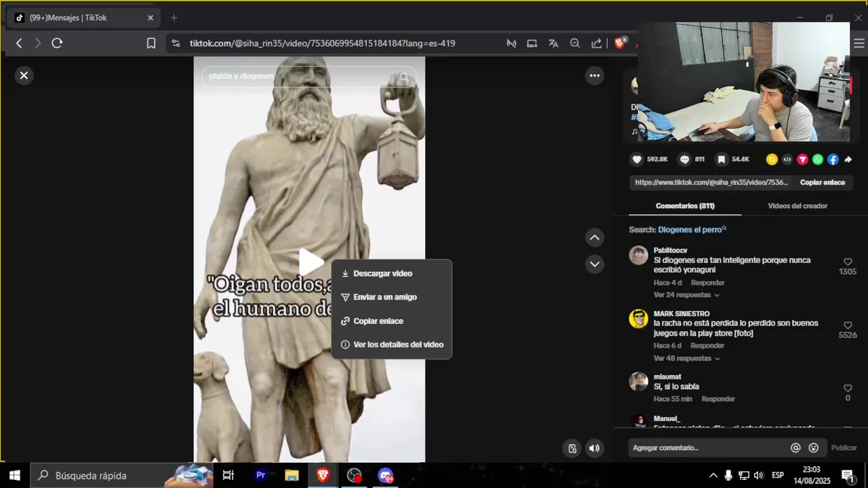Image resolution: width=868 pixels, height=488 pixels.
Task: Repost video with yellow repost icon
Action: pyautogui.click(x=772, y=159)
